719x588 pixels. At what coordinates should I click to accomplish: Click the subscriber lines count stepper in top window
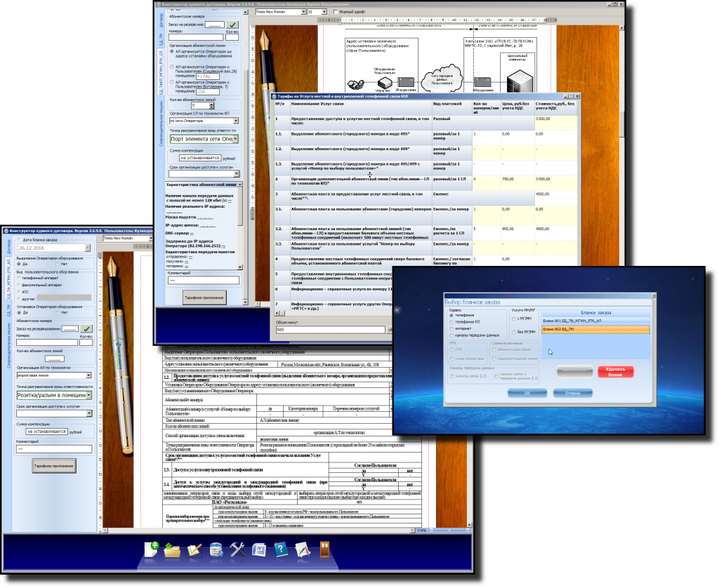coord(211,106)
